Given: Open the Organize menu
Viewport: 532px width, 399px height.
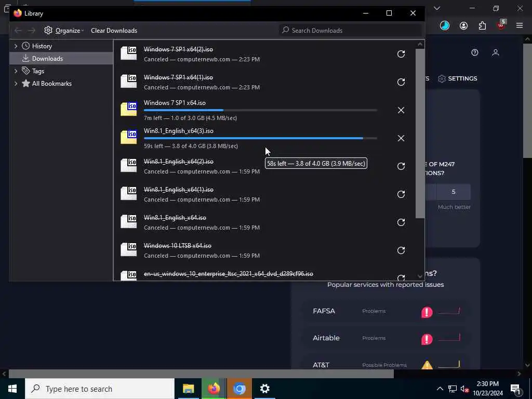Looking at the screenshot, I should tap(64, 31).
